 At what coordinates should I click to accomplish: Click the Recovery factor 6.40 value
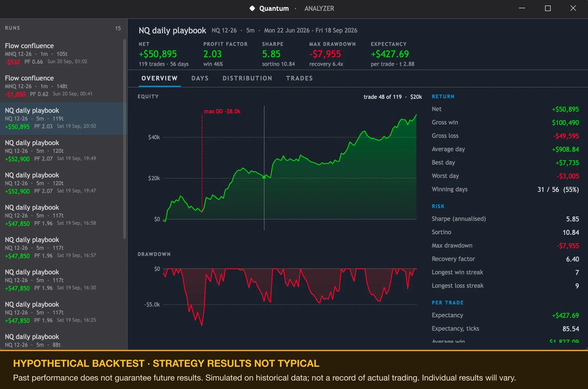[572, 259]
